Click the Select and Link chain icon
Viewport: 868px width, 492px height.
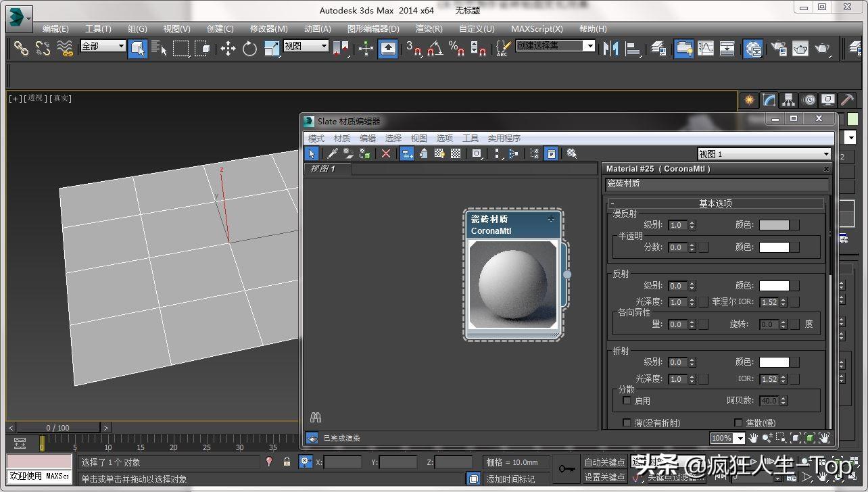click(21, 49)
